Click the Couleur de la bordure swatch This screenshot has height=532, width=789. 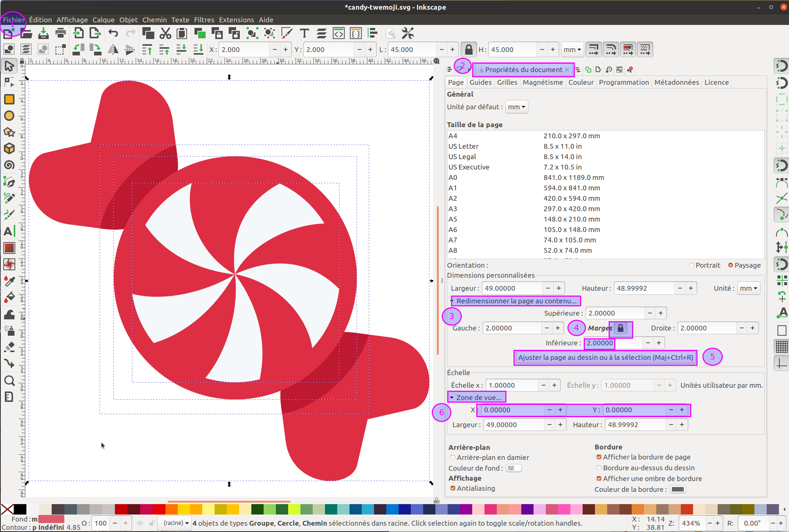coord(677,489)
